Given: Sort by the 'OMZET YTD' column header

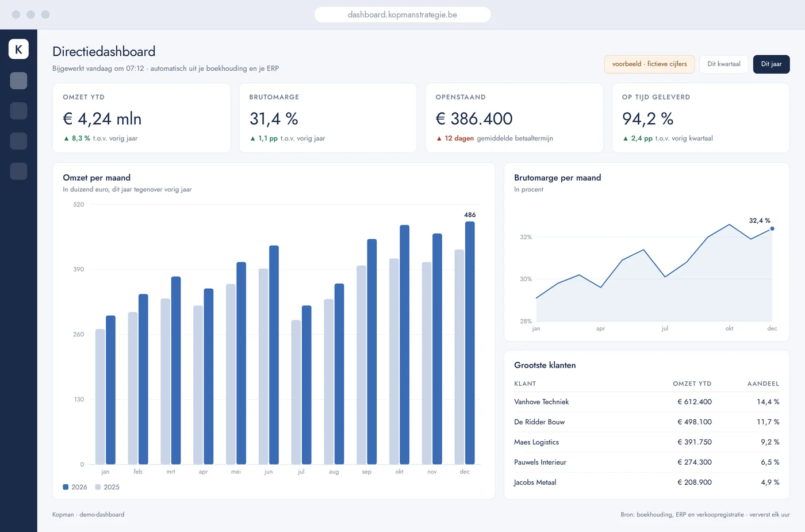Looking at the screenshot, I should [692, 384].
